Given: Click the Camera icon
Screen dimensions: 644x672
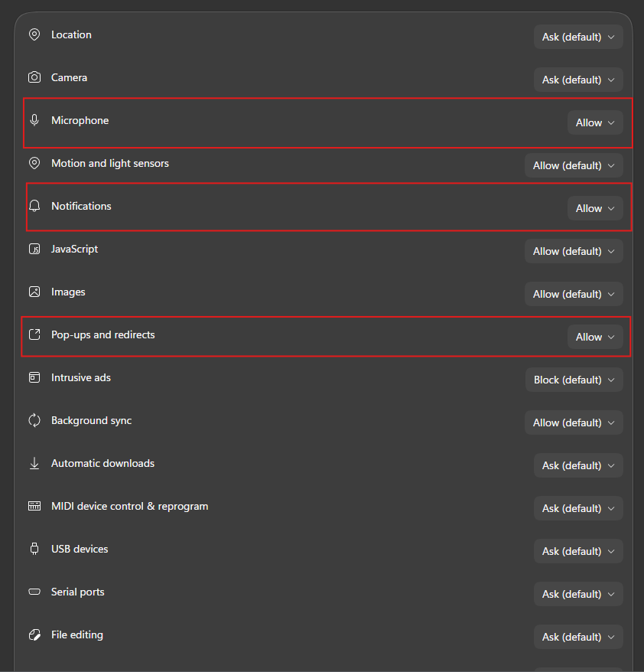Looking at the screenshot, I should tap(34, 77).
